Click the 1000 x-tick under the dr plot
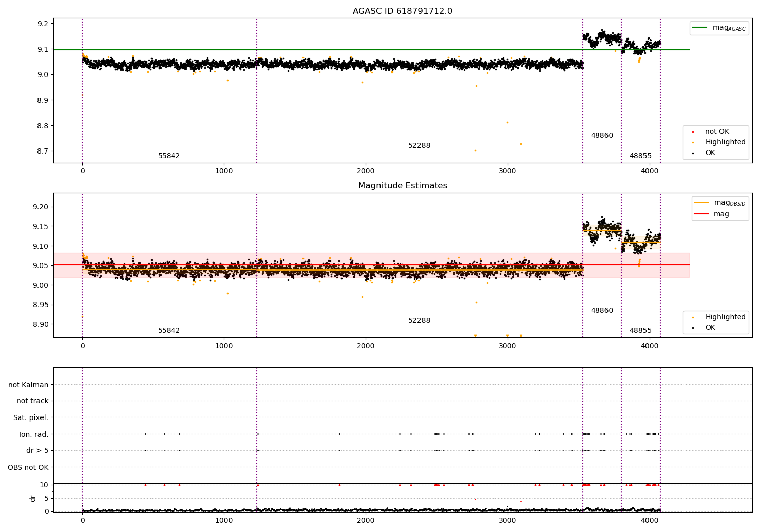Viewport: 760px width, 532px height. [x=224, y=521]
